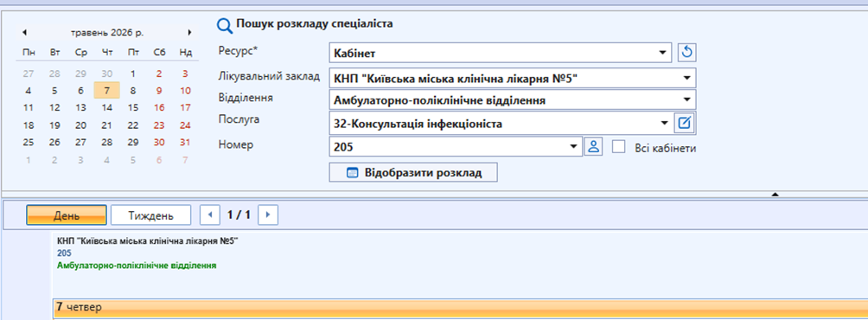Select May 23 in the calendar
The image size is (868, 320).
pyautogui.click(x=159, y=125)
